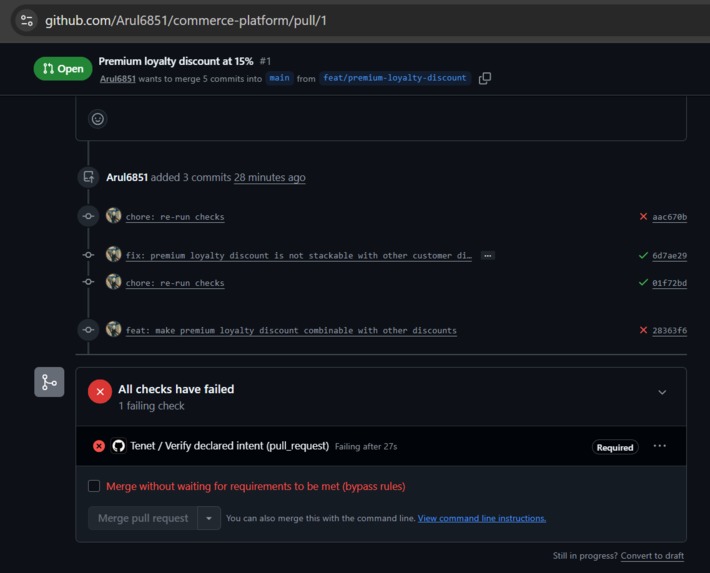The height and width of the screenshot is (573, 710).
Task: Open 'feat: make premium loyalty discount combinable' commit
Action: pos(291,331)
